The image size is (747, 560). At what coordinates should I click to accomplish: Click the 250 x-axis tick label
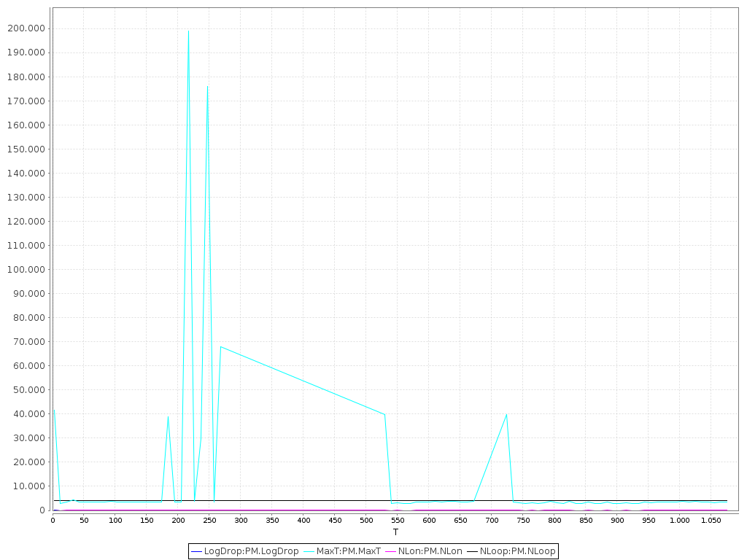(209, 521)
